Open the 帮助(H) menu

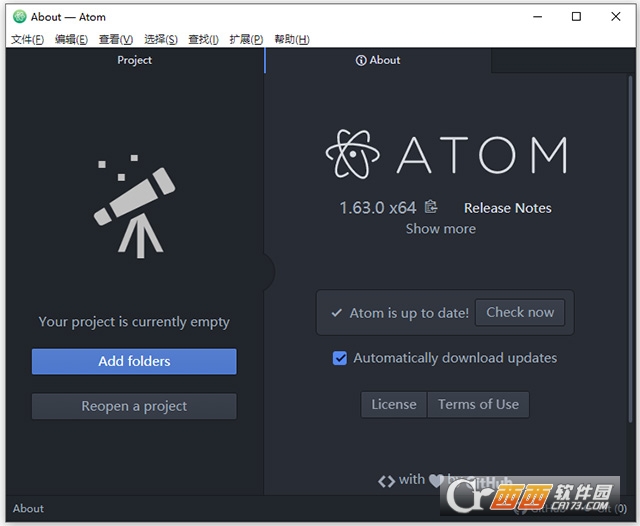click(x=292, y=39)
